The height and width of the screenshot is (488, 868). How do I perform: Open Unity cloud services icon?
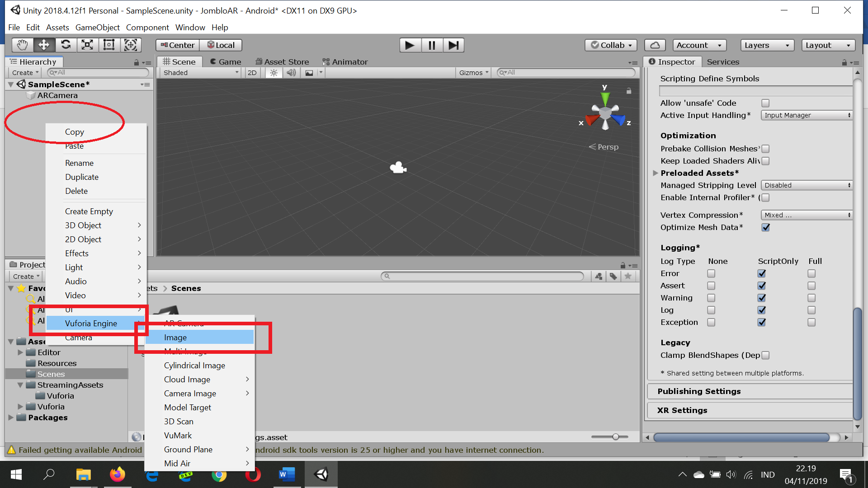tap(655, 45)
